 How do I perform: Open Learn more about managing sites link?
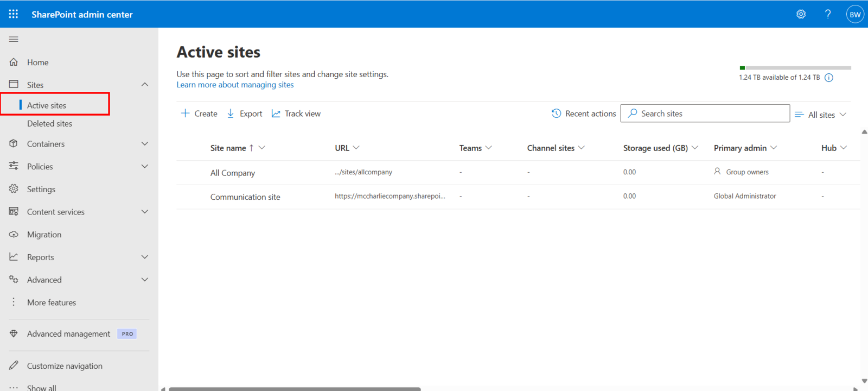pos(235,85)
